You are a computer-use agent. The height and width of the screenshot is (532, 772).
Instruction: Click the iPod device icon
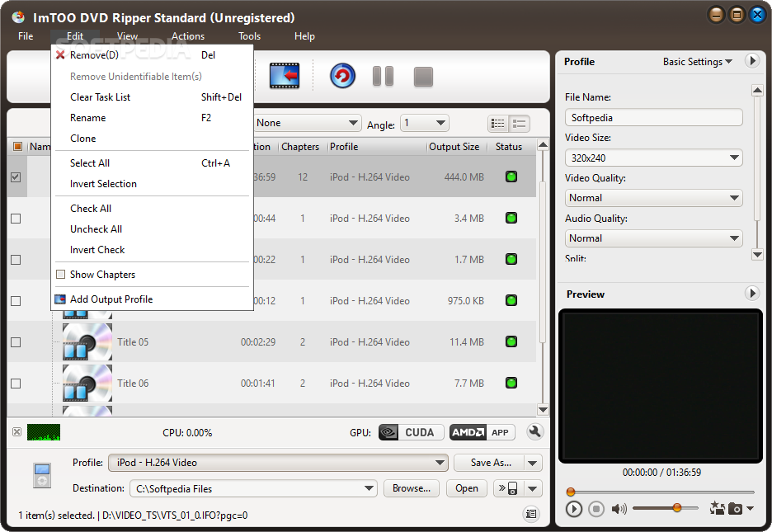pos(42,475)
